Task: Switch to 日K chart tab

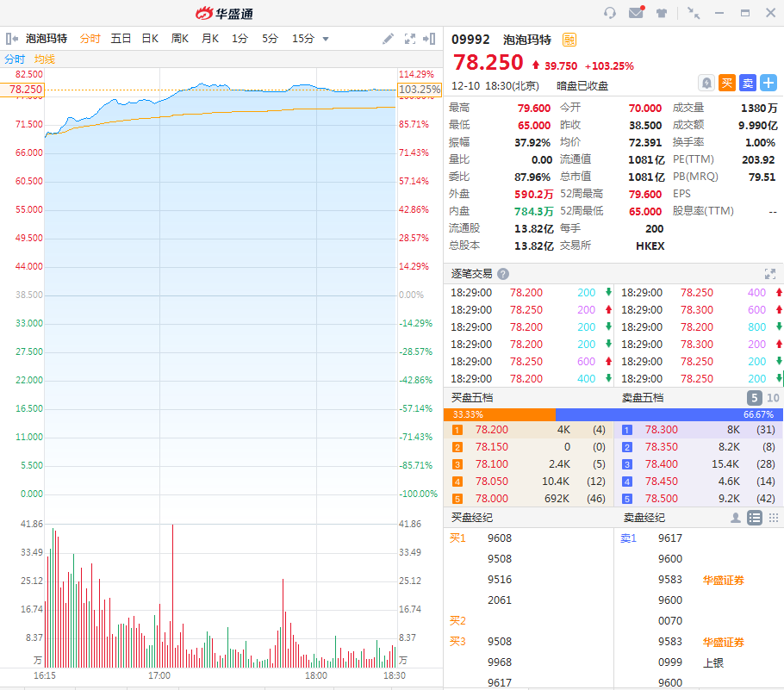Action: (x=150, y=39)
